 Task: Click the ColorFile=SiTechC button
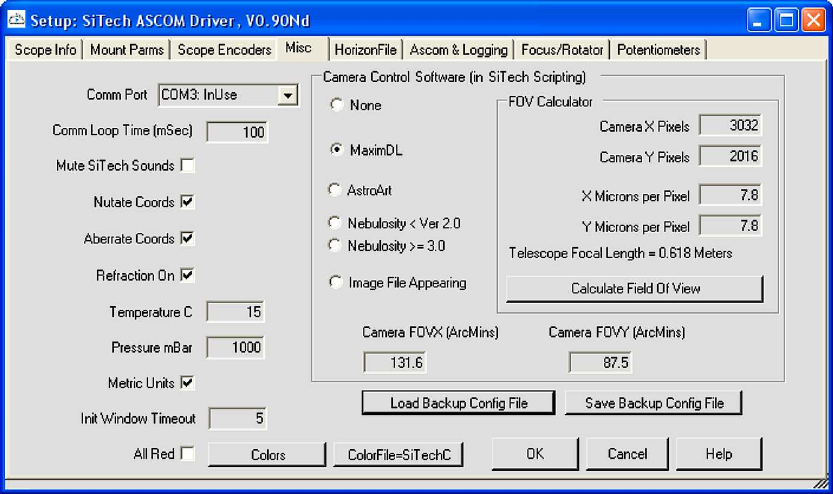(398, 455)
